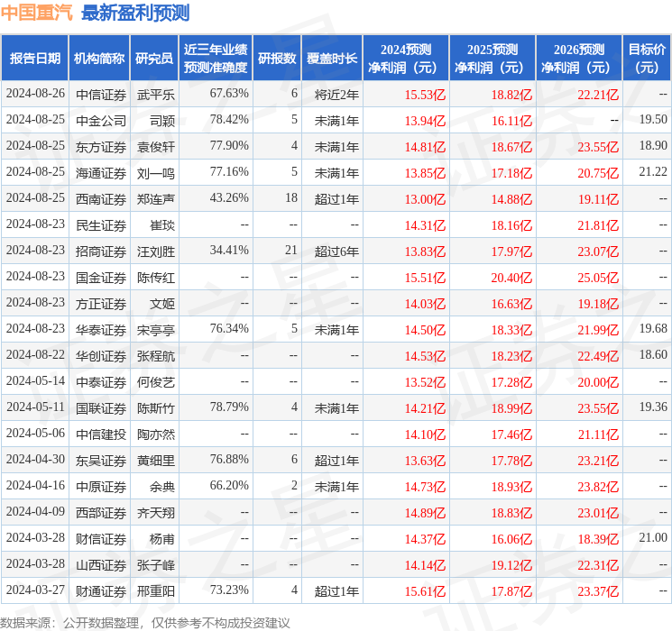Viewport: 672px width, 631px height.
Task: Click target price 21.00
Action: (653, 537)
